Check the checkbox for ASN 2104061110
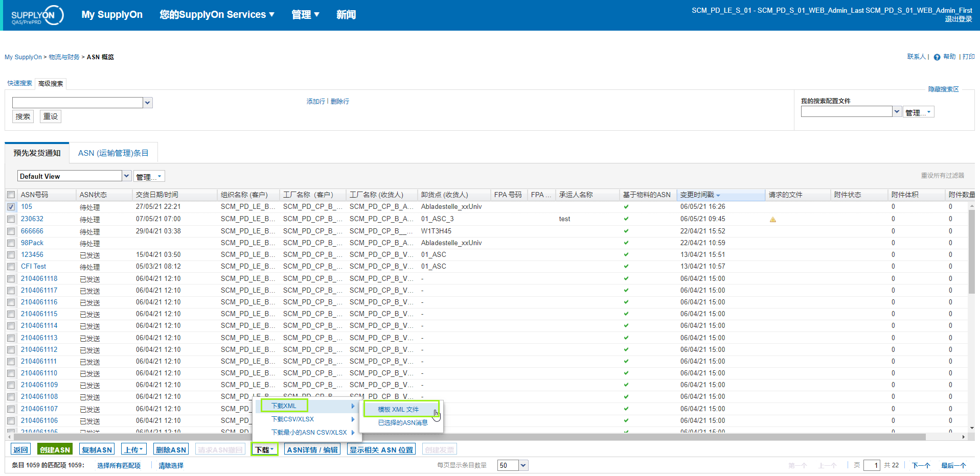This screenshot has width=980, height=476. coord(11,373)
